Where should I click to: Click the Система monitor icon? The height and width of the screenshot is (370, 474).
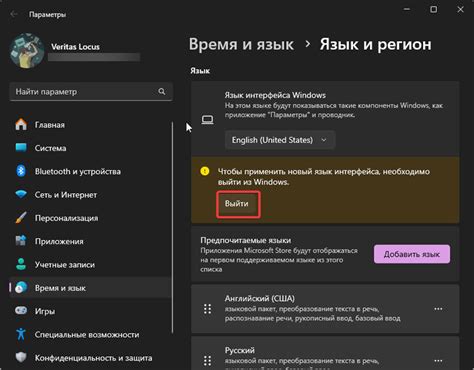coord(21,147)
